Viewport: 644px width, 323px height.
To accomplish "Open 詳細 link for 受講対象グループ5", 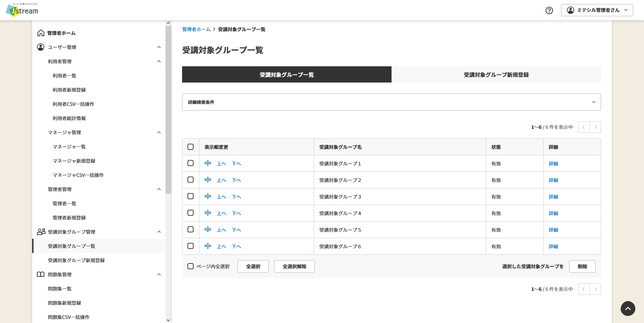I will pyautogui.click(x=553, y=230).
